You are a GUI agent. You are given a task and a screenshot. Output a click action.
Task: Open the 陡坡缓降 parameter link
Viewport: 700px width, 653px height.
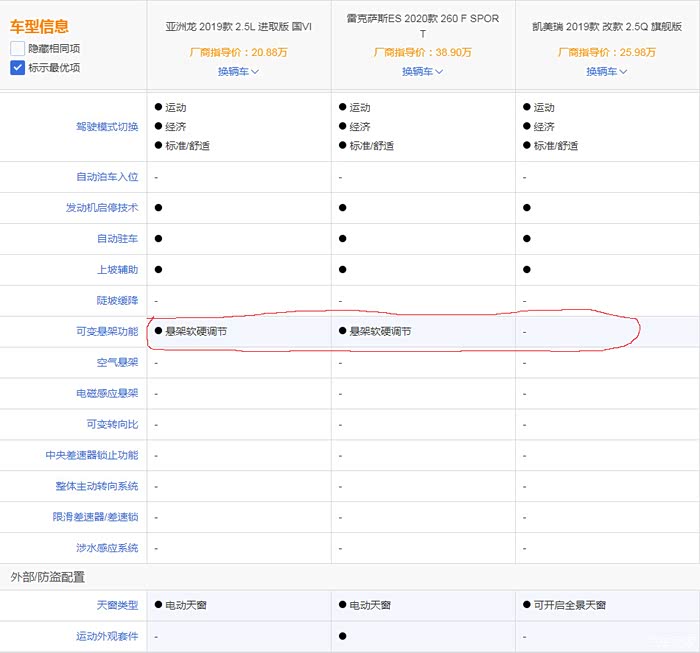117,301
